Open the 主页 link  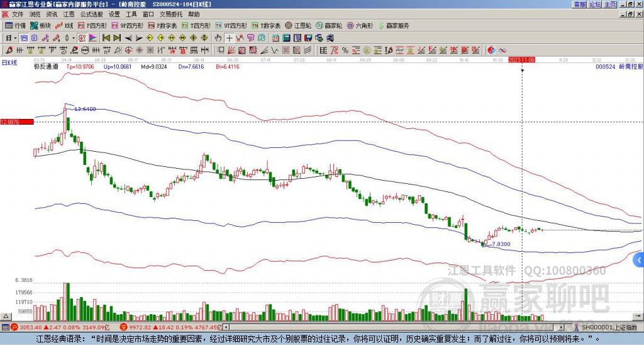click(x=610, y=4)
